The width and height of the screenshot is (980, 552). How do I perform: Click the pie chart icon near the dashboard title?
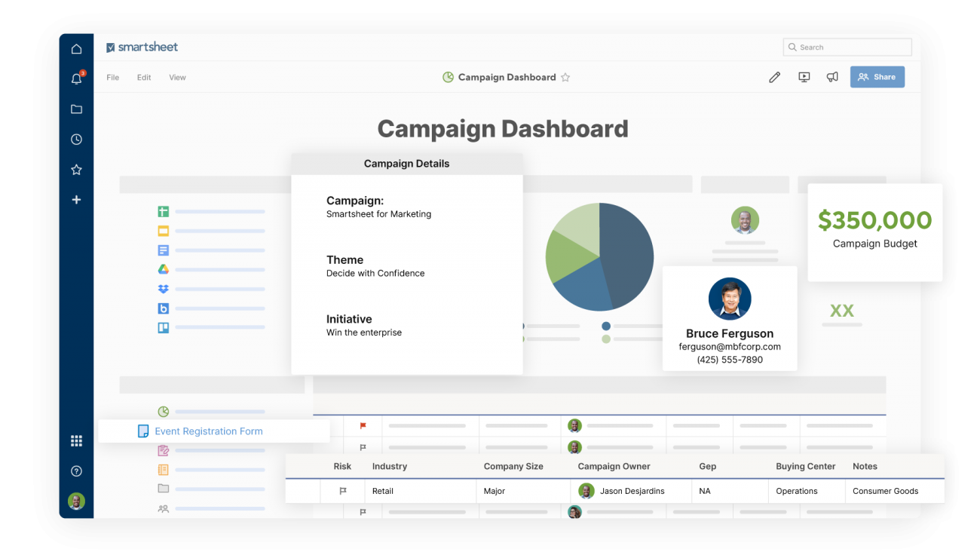tap(447, 76)
